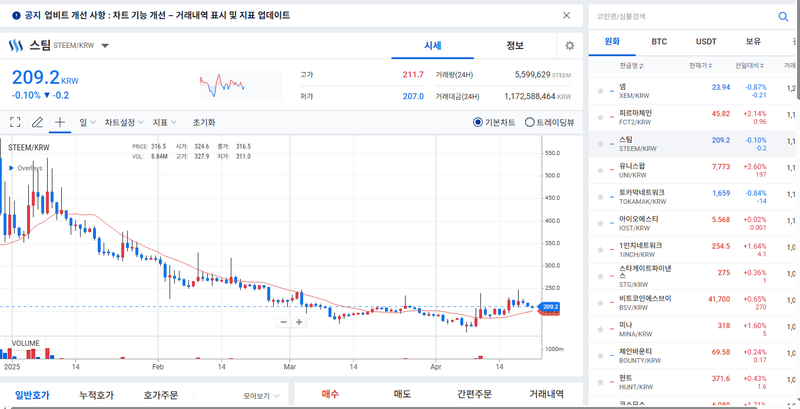
Task: Select the pencil drawing tool
Action: 37,122
